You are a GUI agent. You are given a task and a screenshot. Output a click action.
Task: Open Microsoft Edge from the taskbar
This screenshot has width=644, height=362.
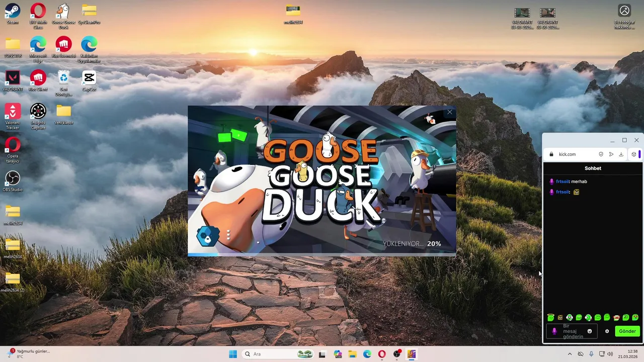tap(367, 354)
